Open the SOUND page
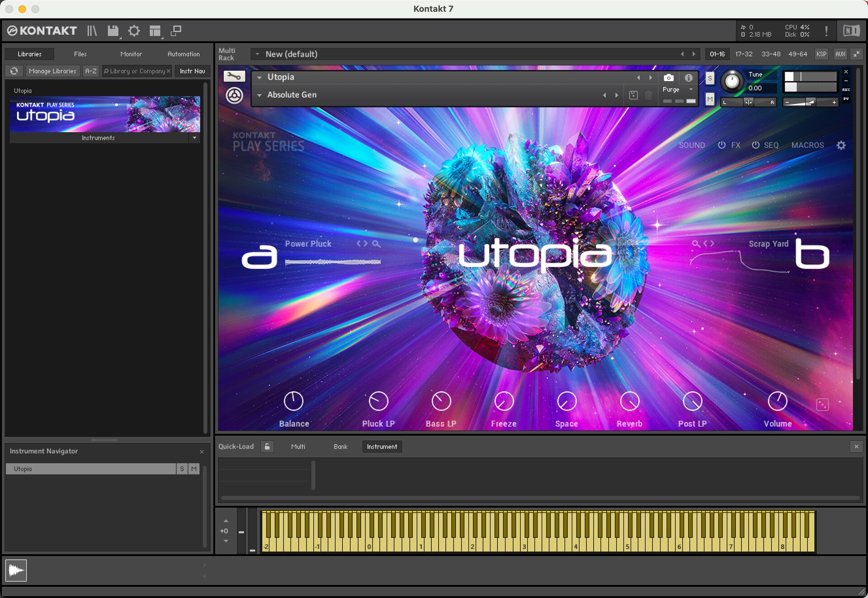868x598 pixels. click(692, 145)
